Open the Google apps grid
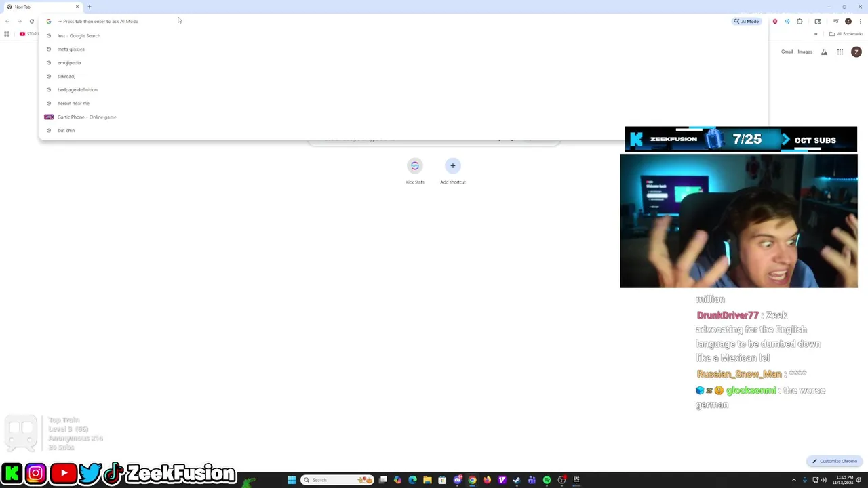 (x=840, y=52)
